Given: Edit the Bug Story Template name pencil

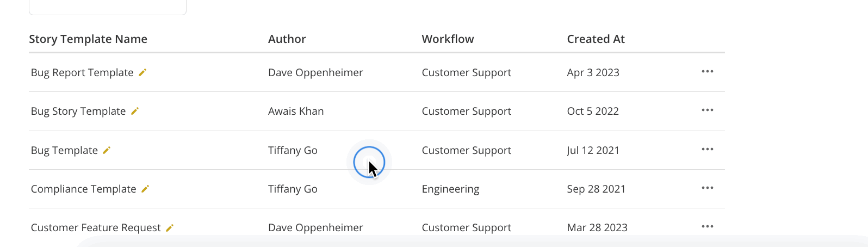Looking at the screenshot, I should (x=135, y=111).
